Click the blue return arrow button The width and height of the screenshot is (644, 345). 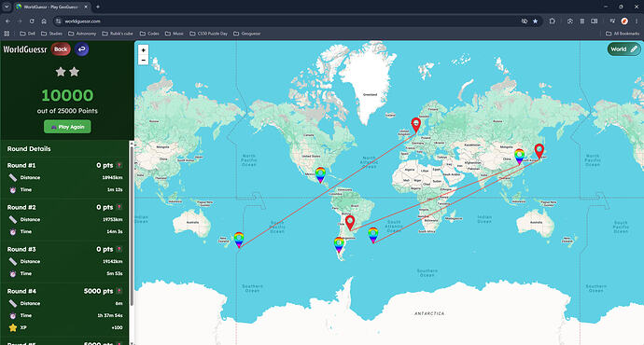click(82, 49)
